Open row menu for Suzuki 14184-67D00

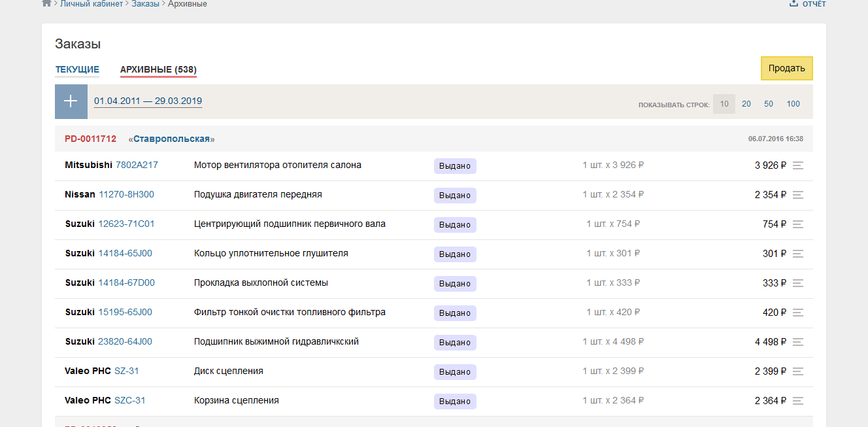(797, 283)
